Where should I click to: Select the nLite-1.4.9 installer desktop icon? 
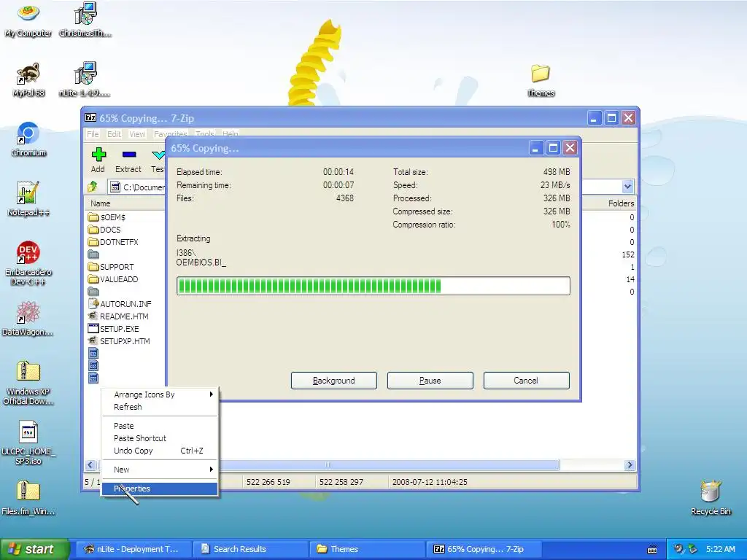(85, 80)
